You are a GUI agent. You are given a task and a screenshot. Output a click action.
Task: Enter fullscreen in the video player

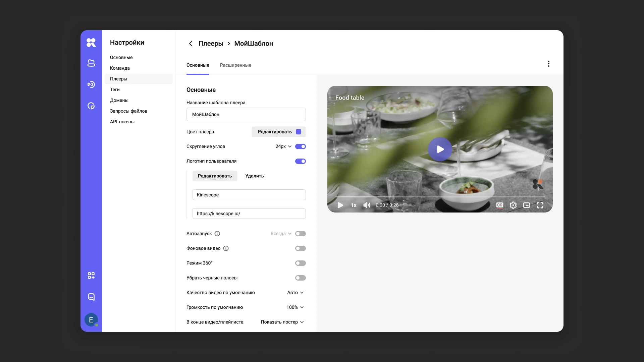click(x=540, y=205)
